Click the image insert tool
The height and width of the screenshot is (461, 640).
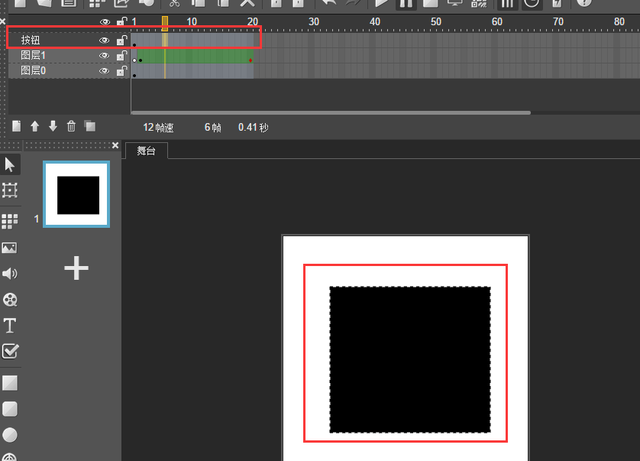pyautogui.click(x=10, y=247)
